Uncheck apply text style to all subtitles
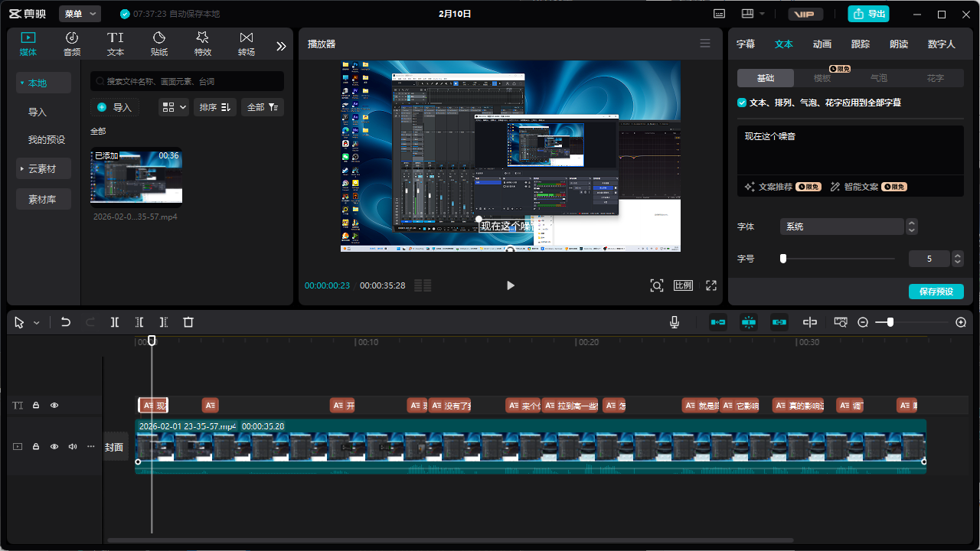The image size is (980, 551). [742, 103]
